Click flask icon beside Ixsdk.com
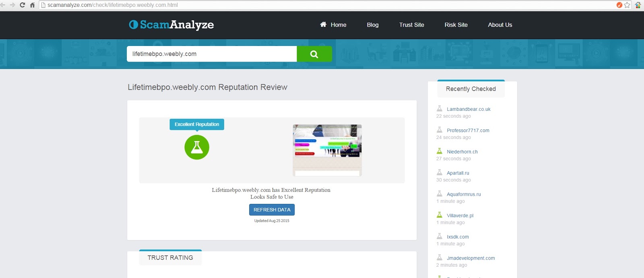The width and height of the screenshot is (644, 278). (440, 237)
